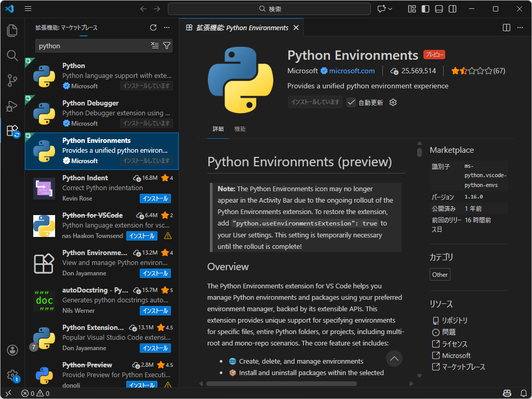This screenshot has height=399, width=532.
Task: Open the extensions panel more actions menu
Action: (167, 28)
